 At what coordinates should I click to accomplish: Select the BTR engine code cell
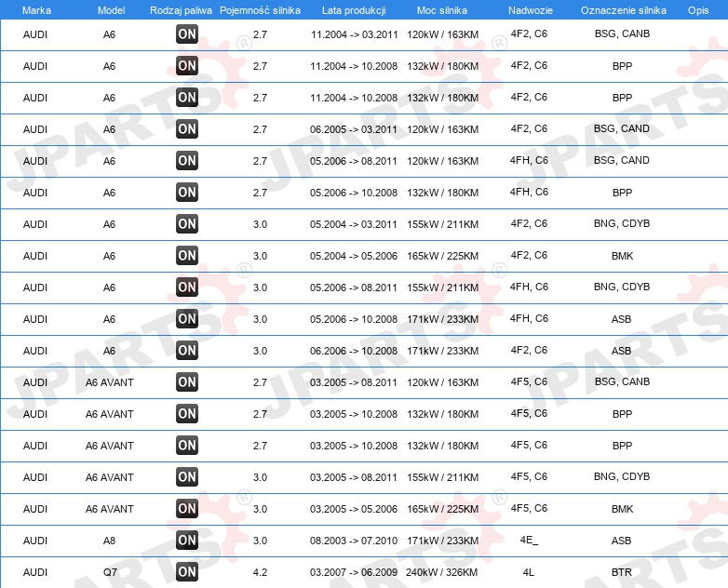(x=622, y=572)
